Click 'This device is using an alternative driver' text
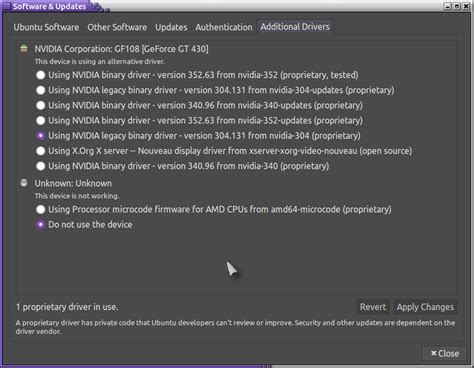 point(99,61)
